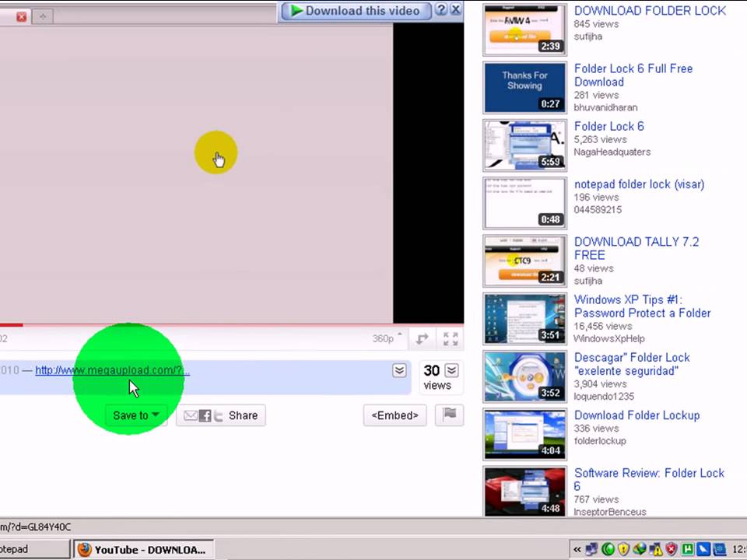Expand hidden system tray icons with the chevron
The height and width of the screenshot is (560, 747).
point(577,550)
